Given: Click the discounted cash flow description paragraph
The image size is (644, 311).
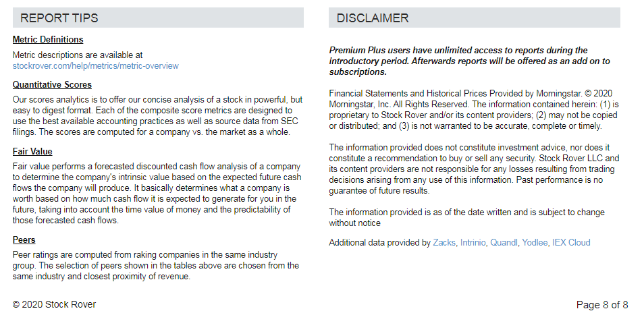Looking at the screenshot, I should (x=157, y=193).
